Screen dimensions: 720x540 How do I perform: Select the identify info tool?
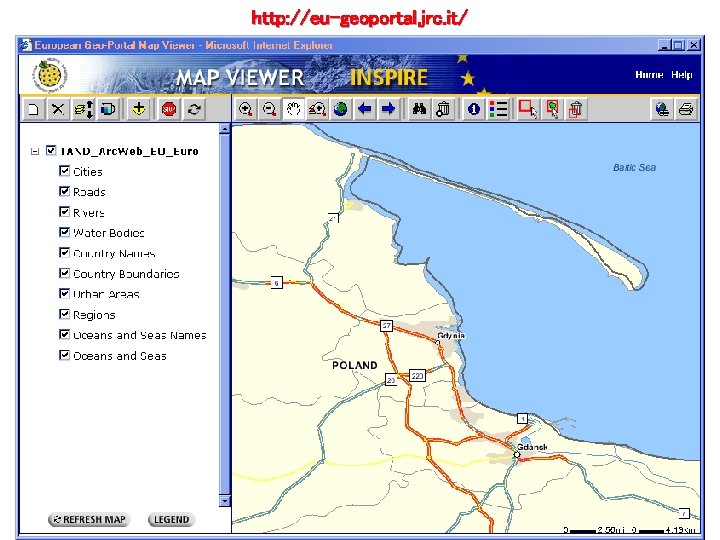click(474, 109)
